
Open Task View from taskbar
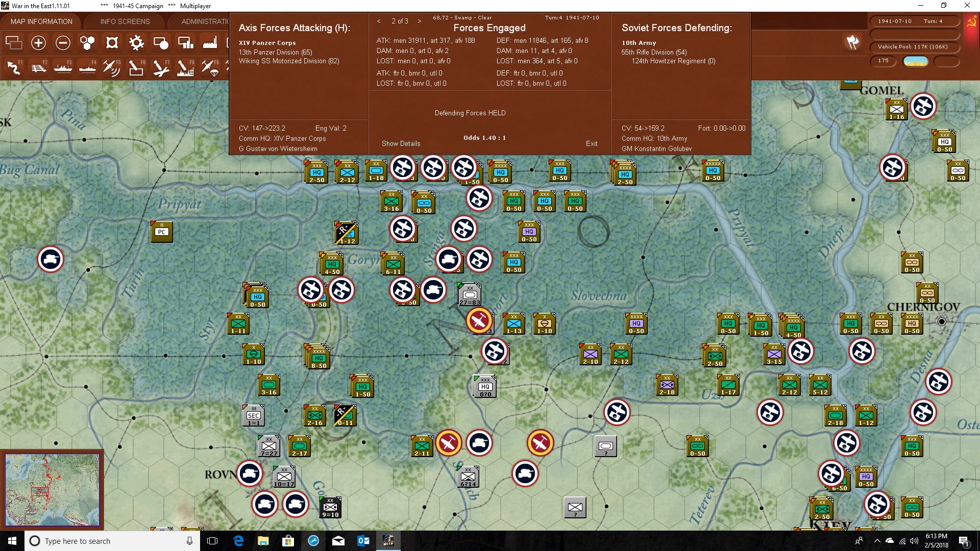[x=213, y=541]
